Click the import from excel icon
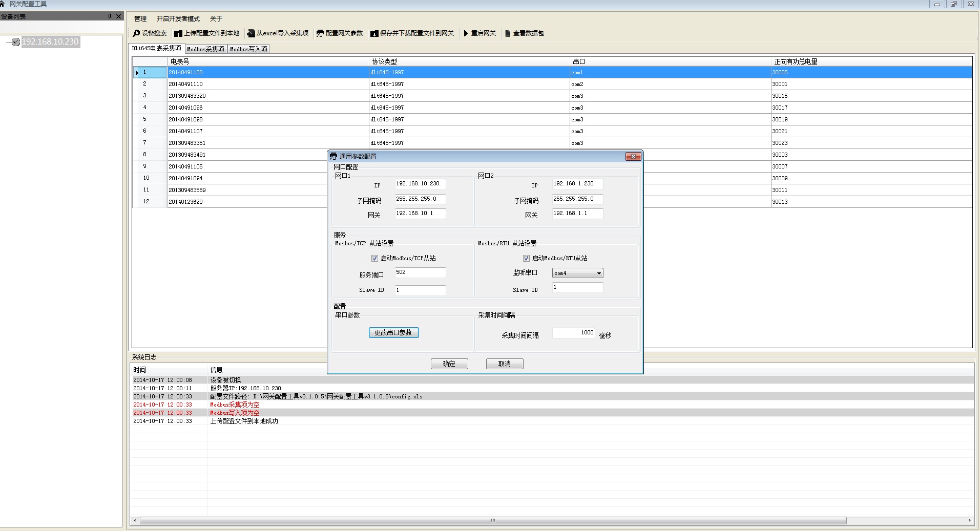The width and height of the screenshot is (980, 531). pyautogui.click(x=251, y=33)
